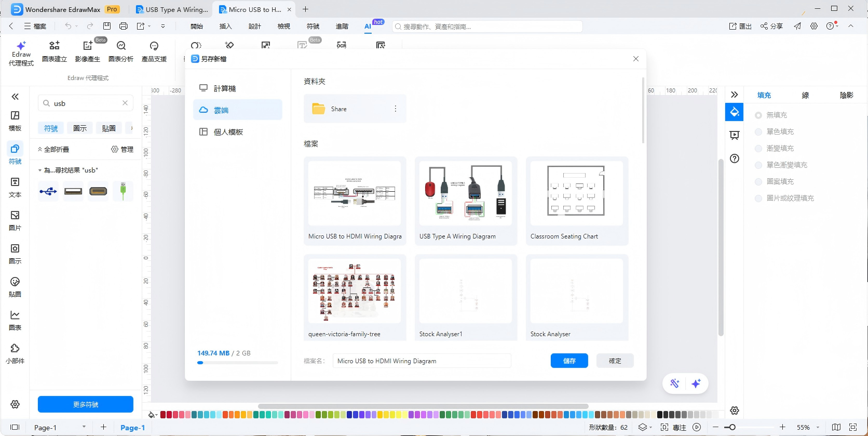Image resolution: width=868 pixels, height=436 pixels.
Task: Click the 確定 OK button
Action: tap(615, 361)
